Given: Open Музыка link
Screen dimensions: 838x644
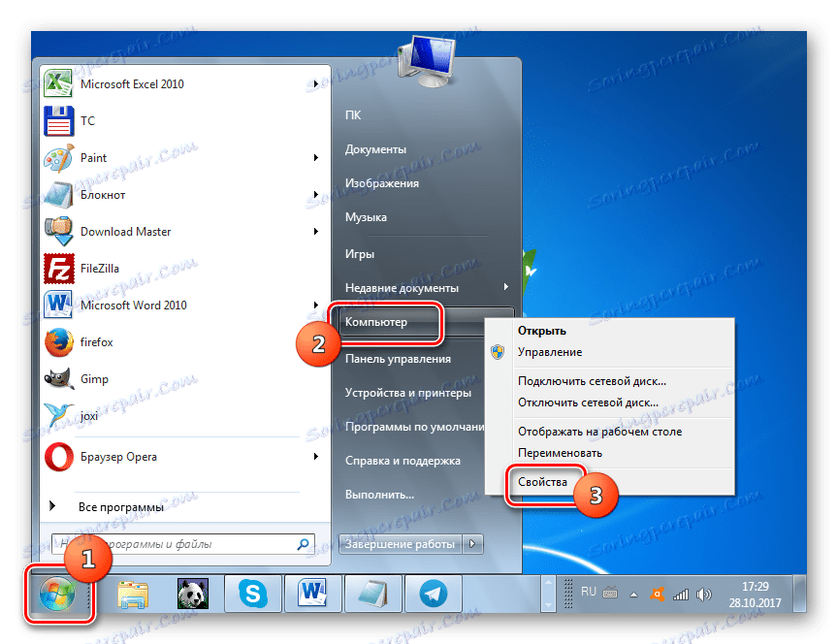Looking at the screenshot, I should (366, 217).
